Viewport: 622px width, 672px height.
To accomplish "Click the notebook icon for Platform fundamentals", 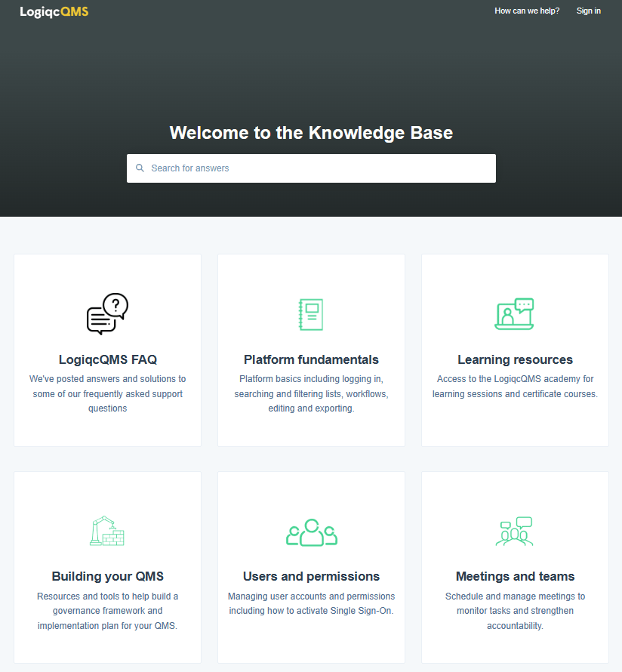I will click(x=311, y=314).
